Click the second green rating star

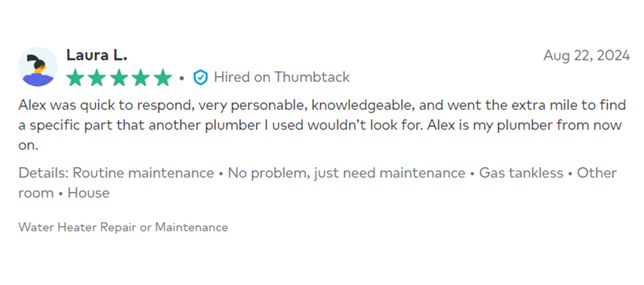coord(97,77)
